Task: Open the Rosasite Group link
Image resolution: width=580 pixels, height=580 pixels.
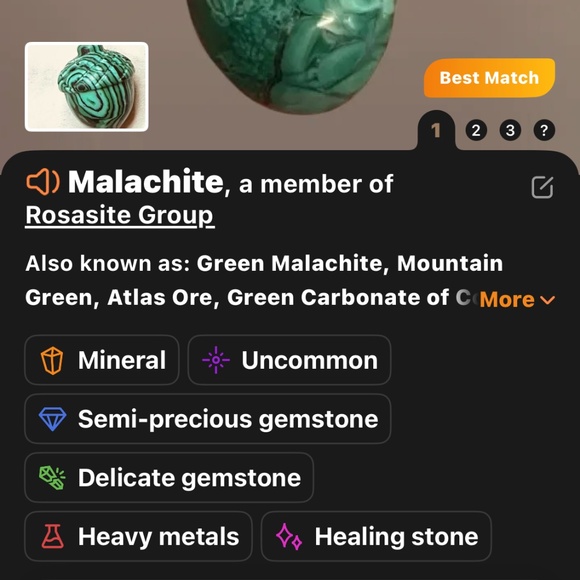Action: coord(120,216)
